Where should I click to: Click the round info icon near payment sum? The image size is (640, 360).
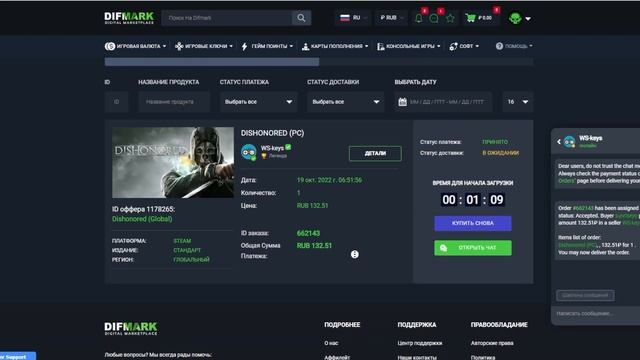[x=355, y=254]
